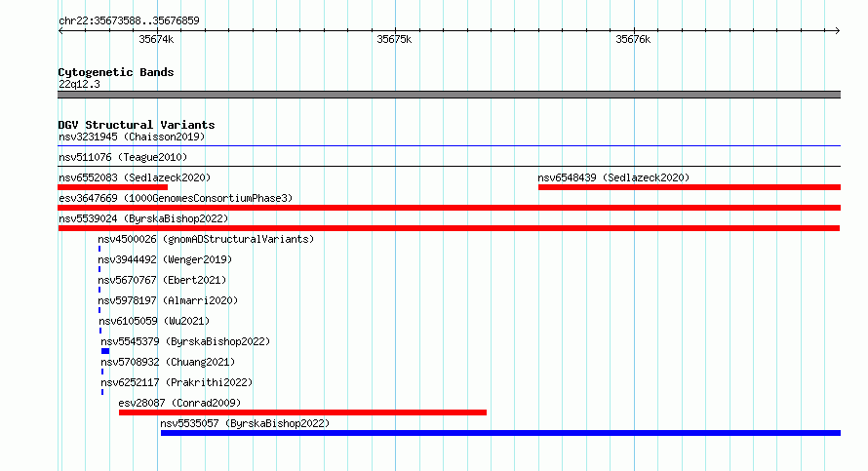The height and width of the screenshot is (471, 868).
Task: Open the esv3647669 (1000GenomesConsortiumPhase3) label
Action: tap(176, 198)
